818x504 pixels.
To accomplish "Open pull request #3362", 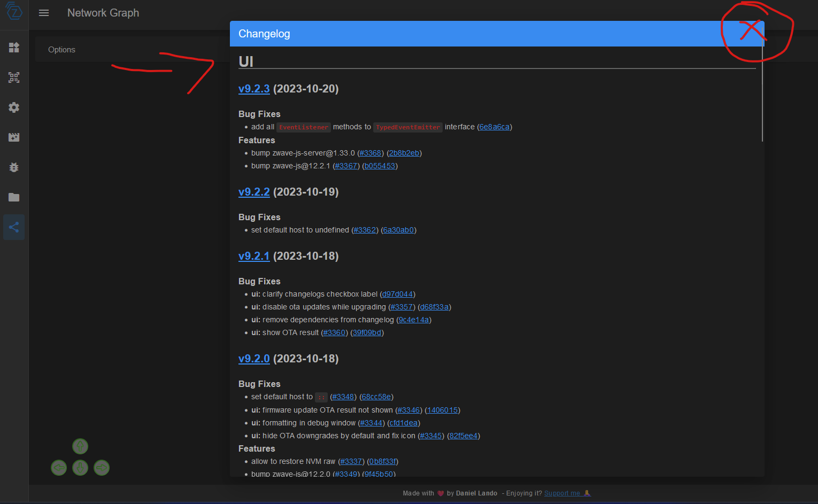I will tap(365, 230).
